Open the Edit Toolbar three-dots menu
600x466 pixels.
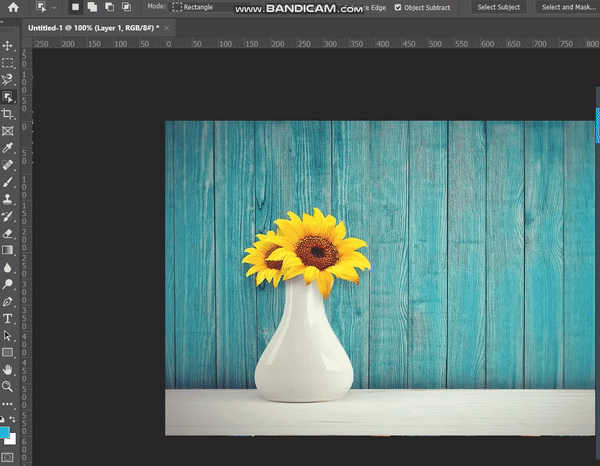click(x=7, y=404)
